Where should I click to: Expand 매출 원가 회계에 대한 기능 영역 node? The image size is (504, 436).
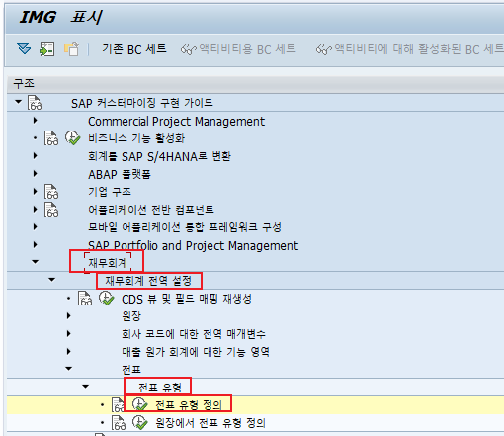pos(68,352)
